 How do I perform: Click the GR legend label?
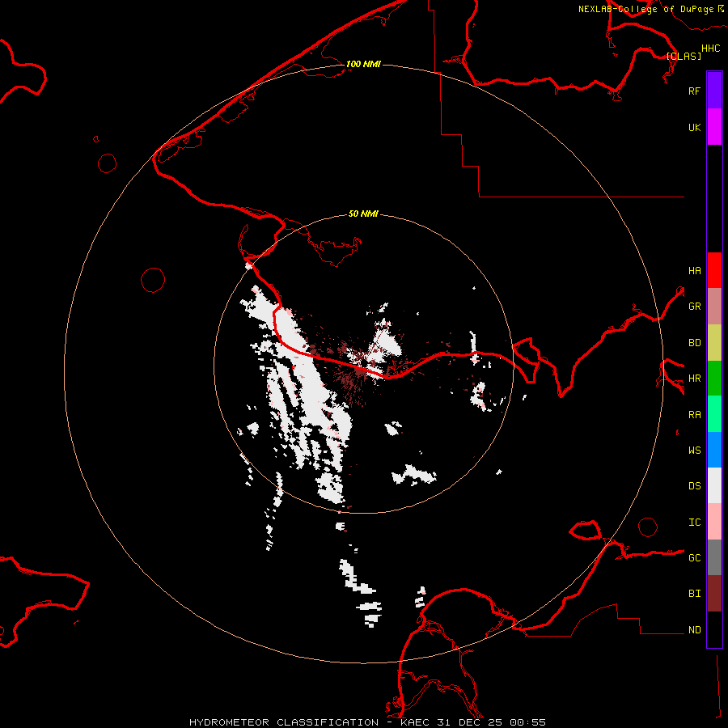694,307
